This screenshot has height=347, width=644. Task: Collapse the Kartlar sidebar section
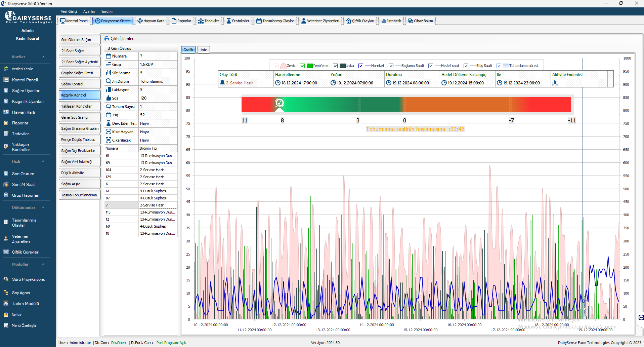43,57
